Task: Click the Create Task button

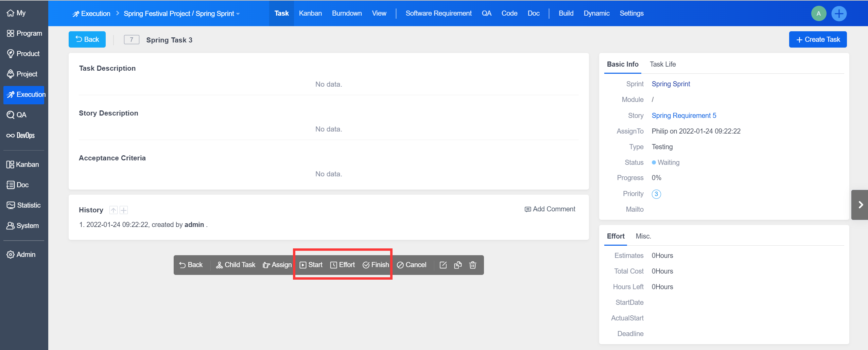Action: 817,39
